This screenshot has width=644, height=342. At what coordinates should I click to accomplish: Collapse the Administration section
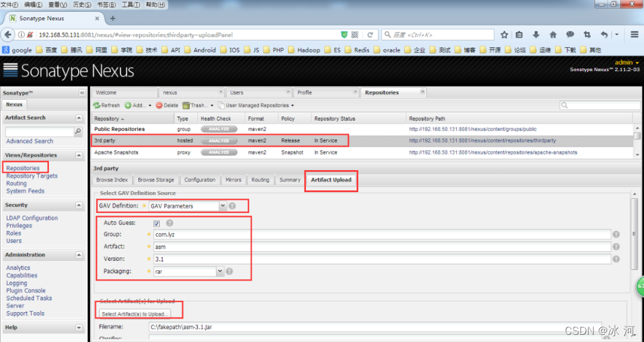click(79, 255)
